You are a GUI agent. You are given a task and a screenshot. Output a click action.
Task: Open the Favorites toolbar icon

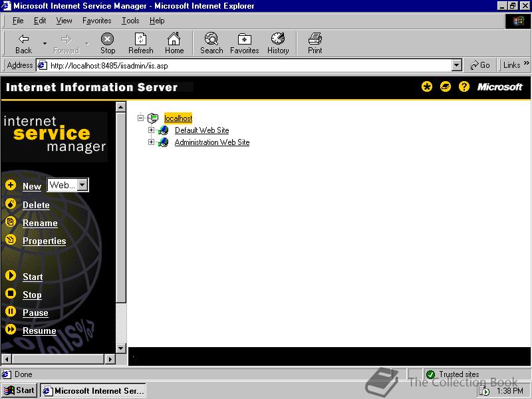244,43
